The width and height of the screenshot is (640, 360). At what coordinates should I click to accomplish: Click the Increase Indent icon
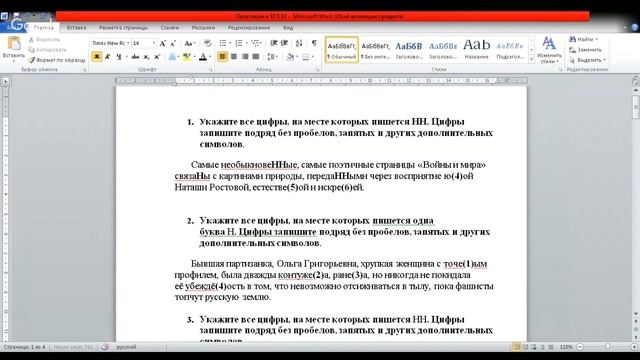click(x=284, y=43)
